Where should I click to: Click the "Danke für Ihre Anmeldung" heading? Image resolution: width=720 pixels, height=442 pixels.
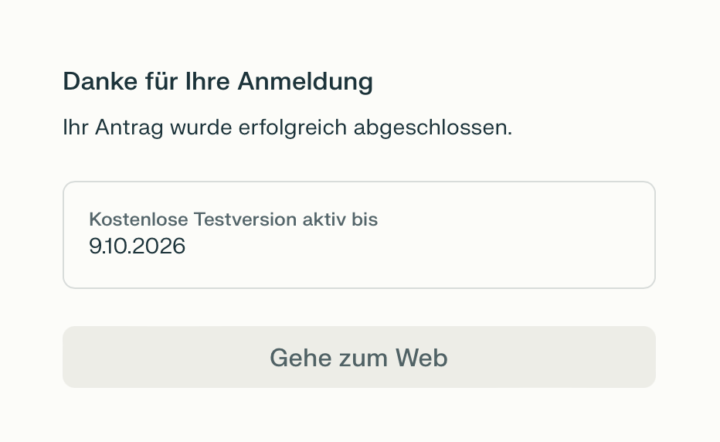click(218, 82)
